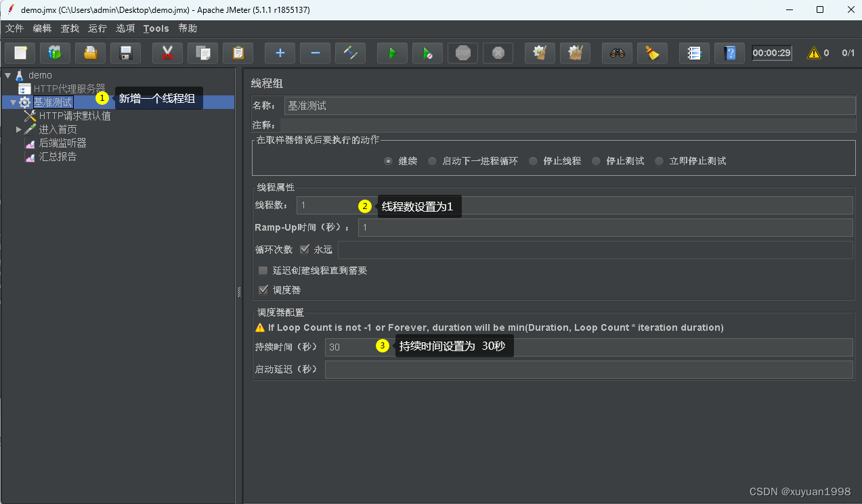
Task: Stop the test with the stop sign icon
Action: pyautogui.click(x=462, y=53)
